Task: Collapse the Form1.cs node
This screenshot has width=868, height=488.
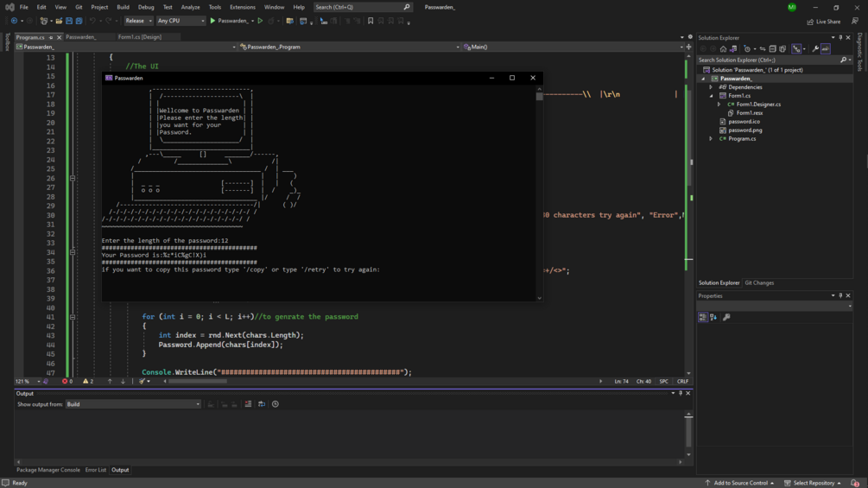Action: point(711,96)
